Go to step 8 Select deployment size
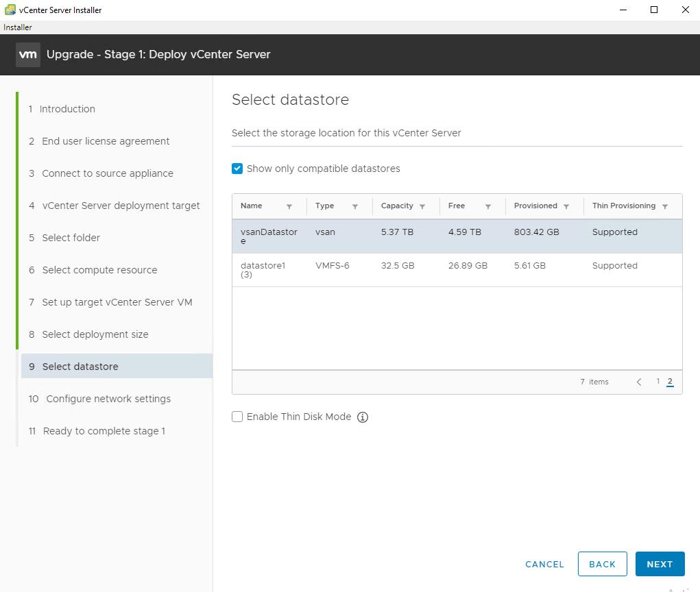Image resolution: width=700 pixels, height=592 pixels. [88, 334]
